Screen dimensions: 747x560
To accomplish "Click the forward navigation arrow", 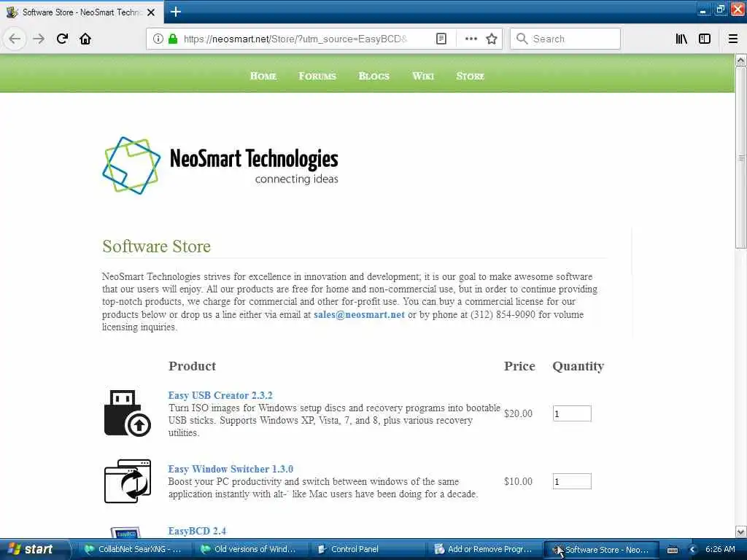I will 39,39.
